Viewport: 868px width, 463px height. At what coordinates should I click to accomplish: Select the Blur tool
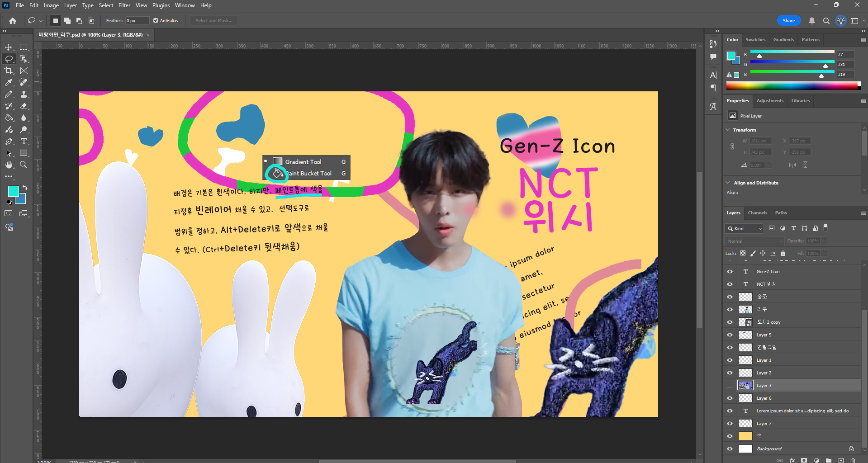point(24,118)
